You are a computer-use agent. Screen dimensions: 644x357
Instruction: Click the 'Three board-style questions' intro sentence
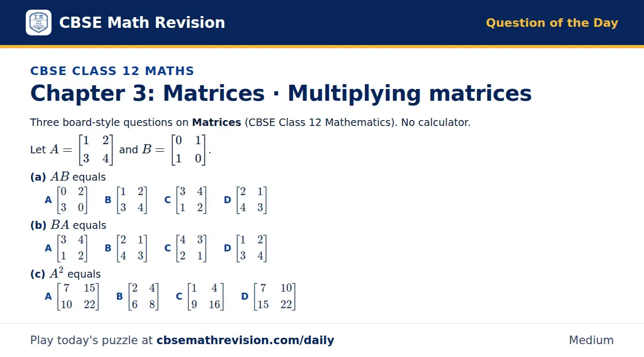(x=250, y=122)
